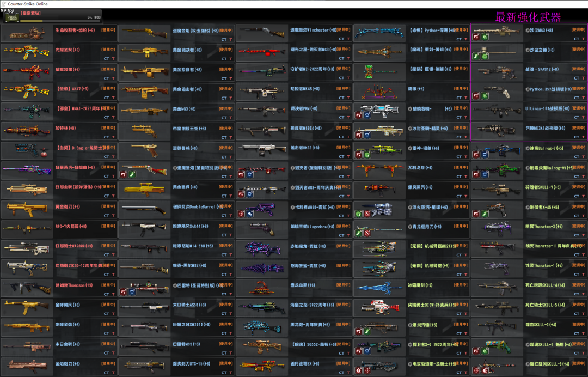Screen dimensions: 588x377
Task: Click the 【狼魂】SG552-黄铜 item name
Action: (313, 344)
